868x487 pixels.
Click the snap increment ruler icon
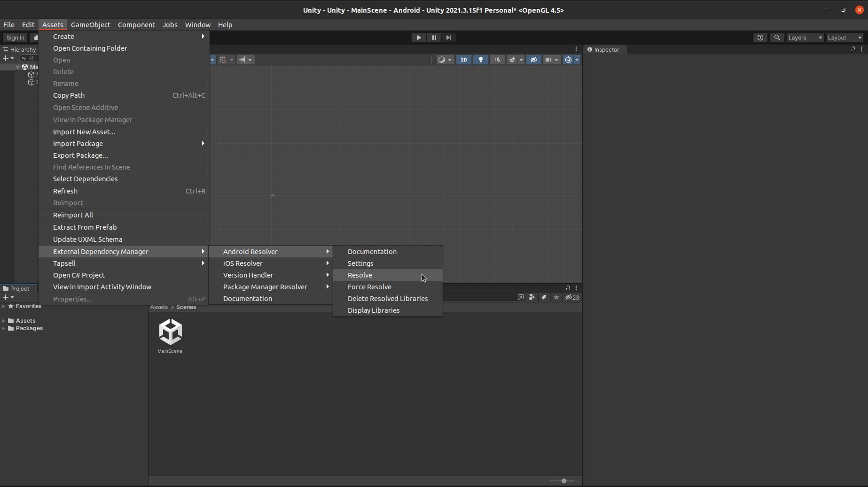click(242, 60)
